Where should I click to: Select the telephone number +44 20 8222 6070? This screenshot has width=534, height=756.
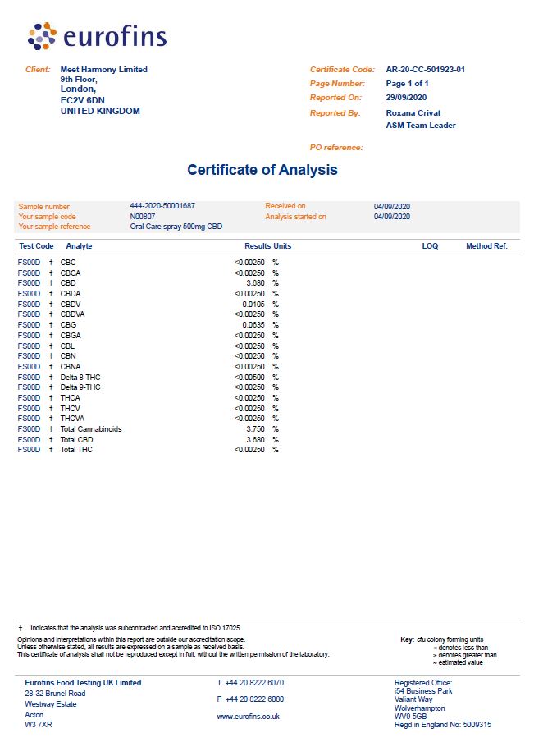click(x=254, y=683)
